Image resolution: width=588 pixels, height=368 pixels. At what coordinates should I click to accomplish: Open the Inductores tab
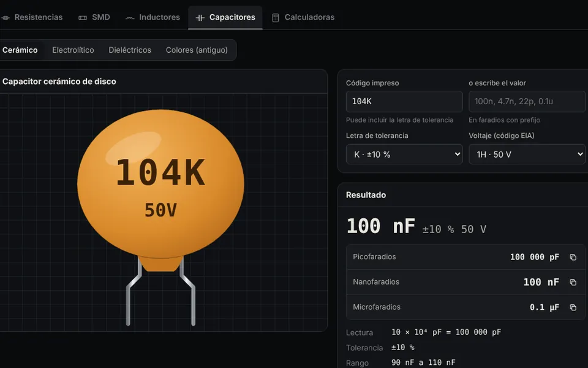(153, 17)
